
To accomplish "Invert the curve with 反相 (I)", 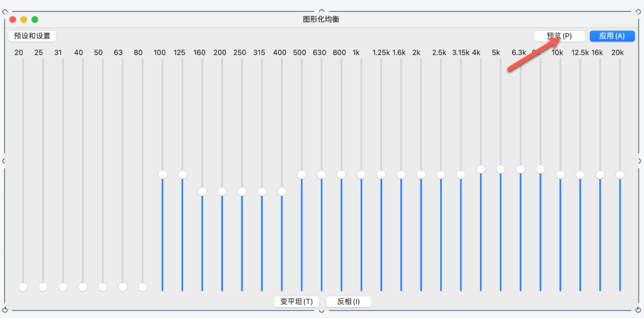I will coord(349,301).
